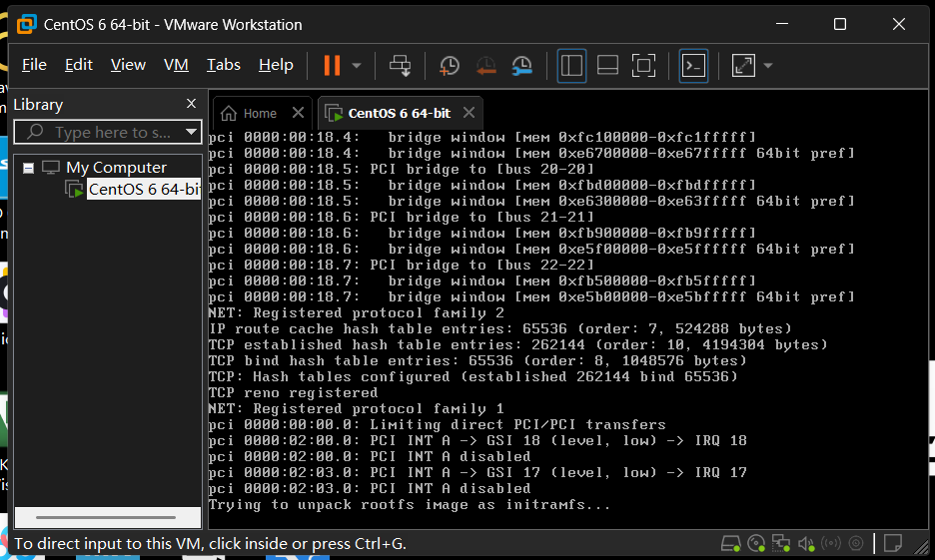Click the Bluetooth device status icon
This screenshot has height=560, width=935.
(x=856, y=543)
